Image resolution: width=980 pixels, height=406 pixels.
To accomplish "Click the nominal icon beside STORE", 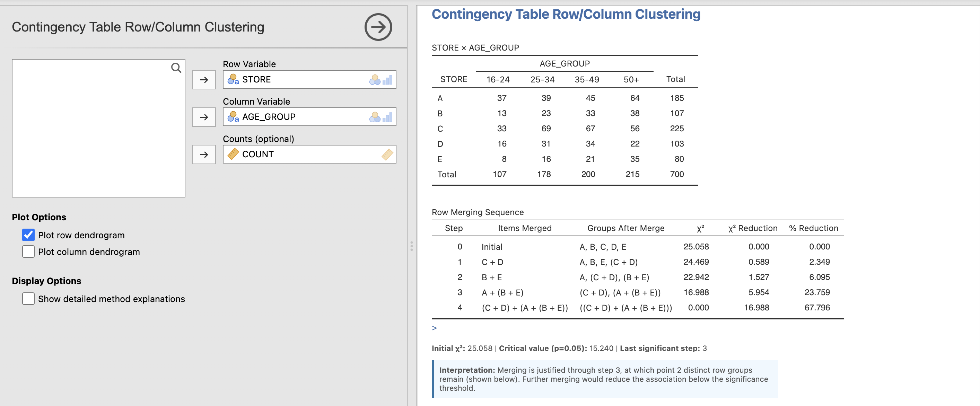I will pyautogui.click(x=233, y=79).
